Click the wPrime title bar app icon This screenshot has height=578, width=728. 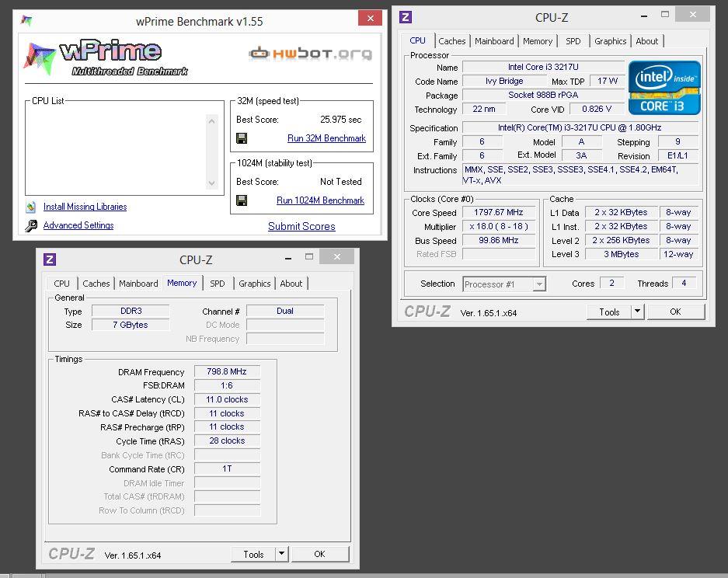pyautogui.click(x=26, y=21)
